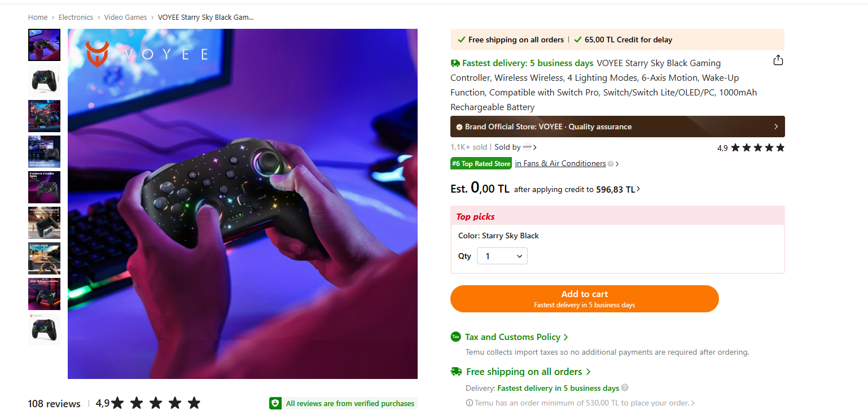Open the Electronics breadcrumb
Screen dimensions: 868x414
coord(76,18)
